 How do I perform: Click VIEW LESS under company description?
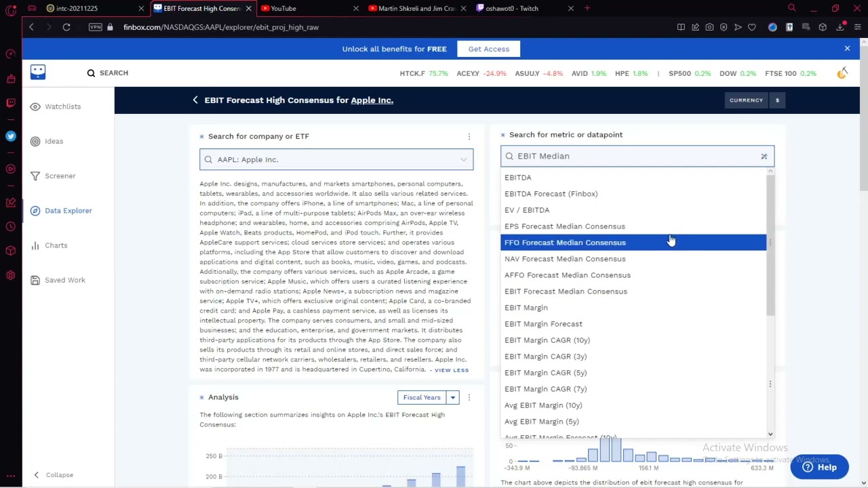452,370
